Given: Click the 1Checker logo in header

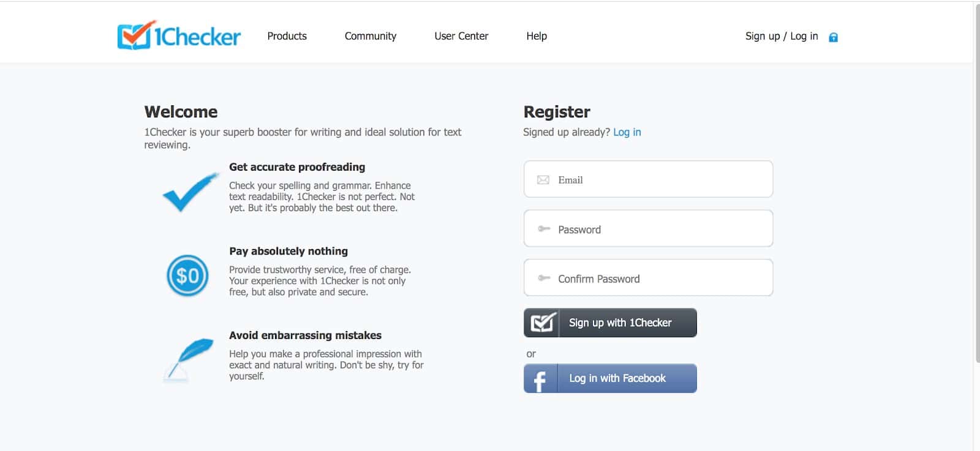Looking at the screenshot, I should (x=179, y=35).
